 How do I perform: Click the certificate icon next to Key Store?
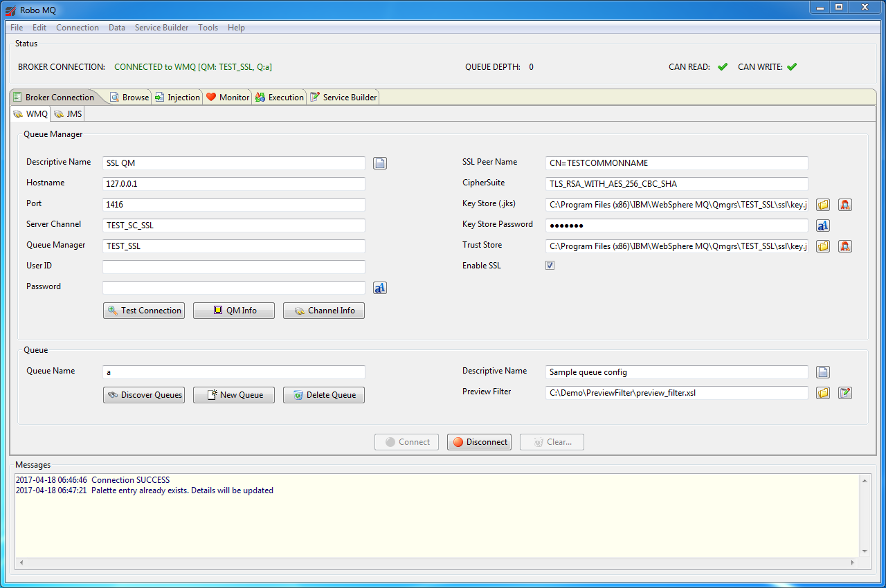coord(844,205)
